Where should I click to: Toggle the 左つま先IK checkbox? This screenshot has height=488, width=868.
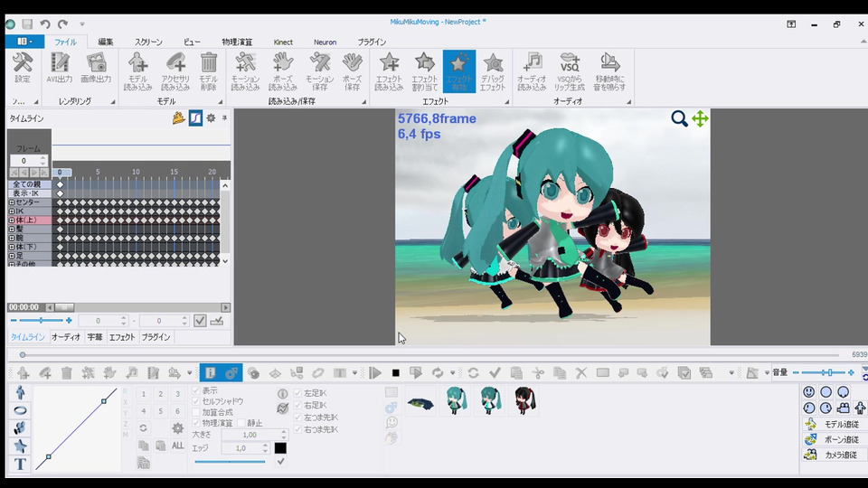click(297, 418)
